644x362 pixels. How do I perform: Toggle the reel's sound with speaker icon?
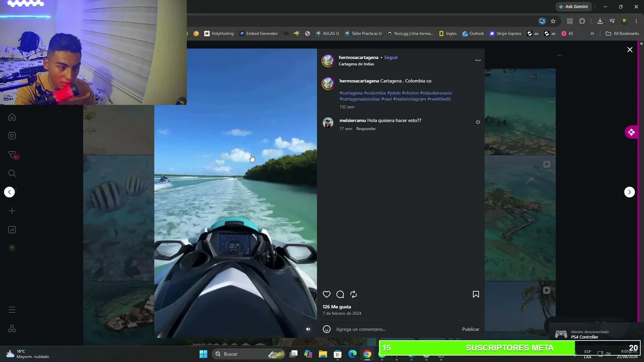point(308,329)
